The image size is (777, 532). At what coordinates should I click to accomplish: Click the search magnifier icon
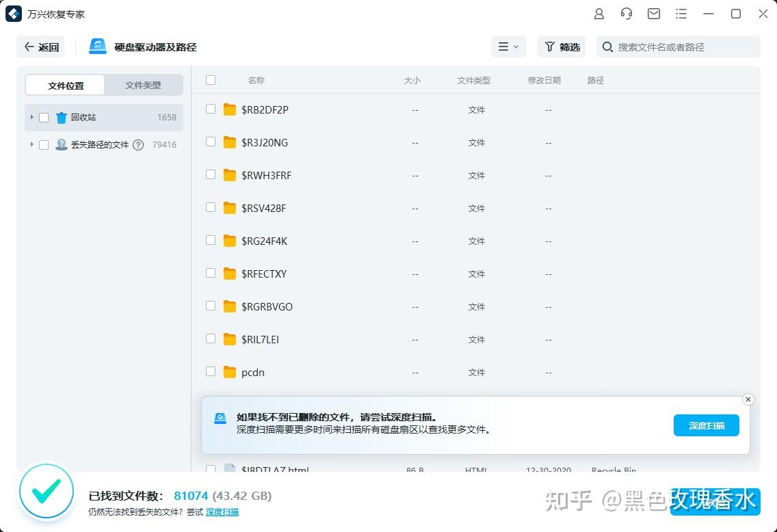coord(607,47)
